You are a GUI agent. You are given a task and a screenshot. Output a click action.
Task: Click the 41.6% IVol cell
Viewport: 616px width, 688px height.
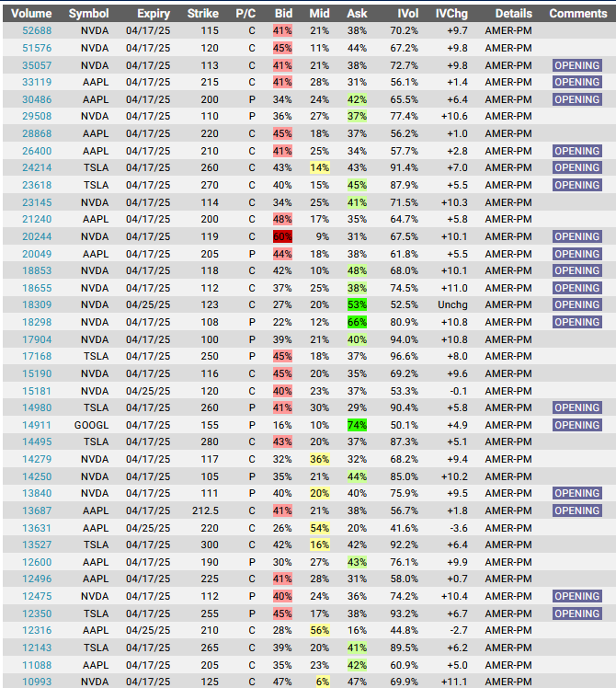(405, 528)
